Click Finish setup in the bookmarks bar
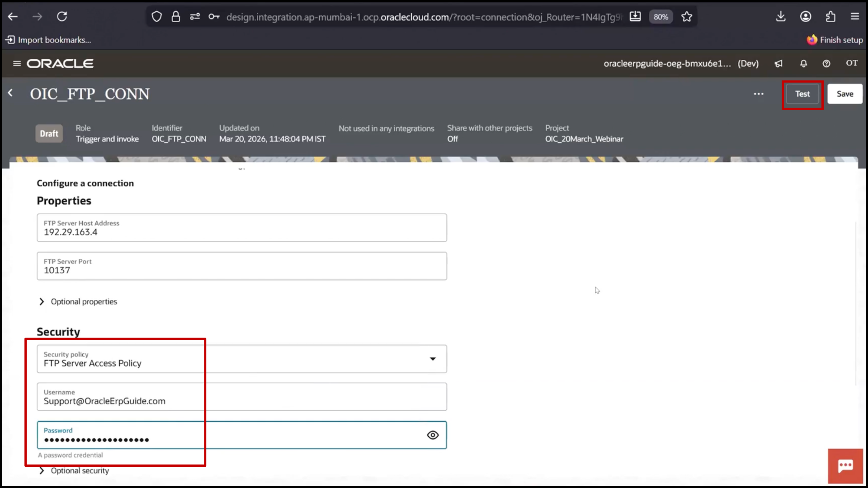The height and width of the screenshot is (488, 868). pyautogui.click(x=835, y=40)
